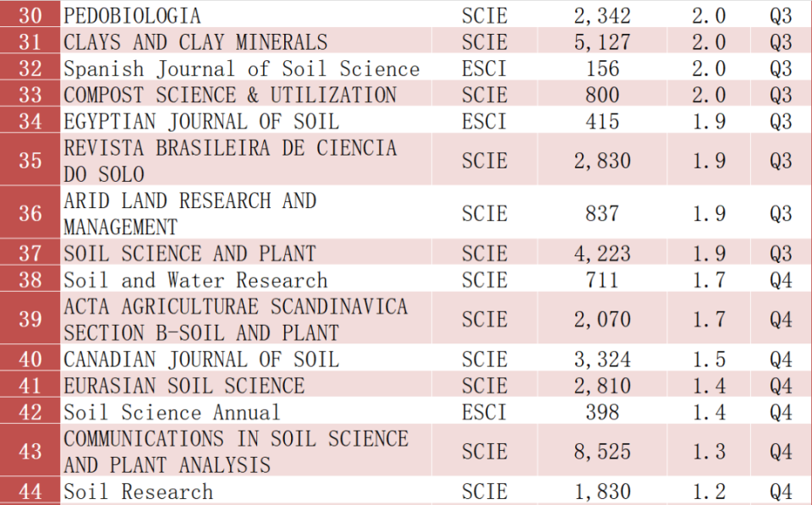Select Q4 quartile cell for Soil Research
This screenshot has height=505, width=812.
(x=781, y=491)
